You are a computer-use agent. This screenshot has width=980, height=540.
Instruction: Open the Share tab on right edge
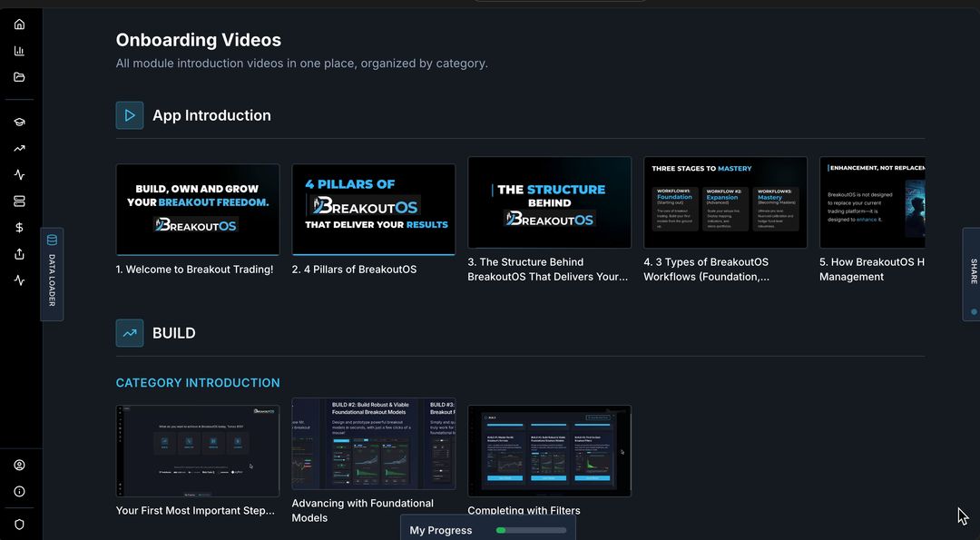[973, 274]
